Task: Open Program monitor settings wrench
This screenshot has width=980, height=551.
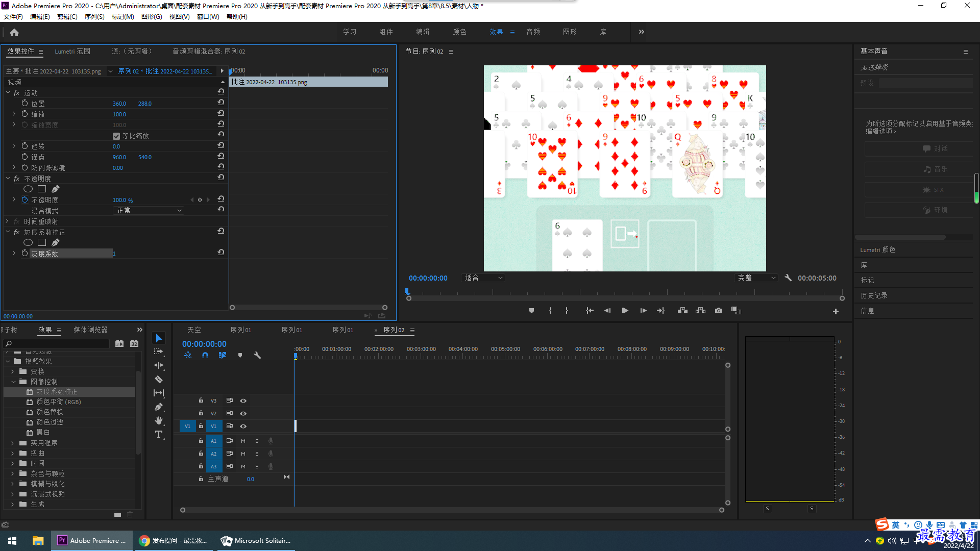Action: tap(788, 278)
